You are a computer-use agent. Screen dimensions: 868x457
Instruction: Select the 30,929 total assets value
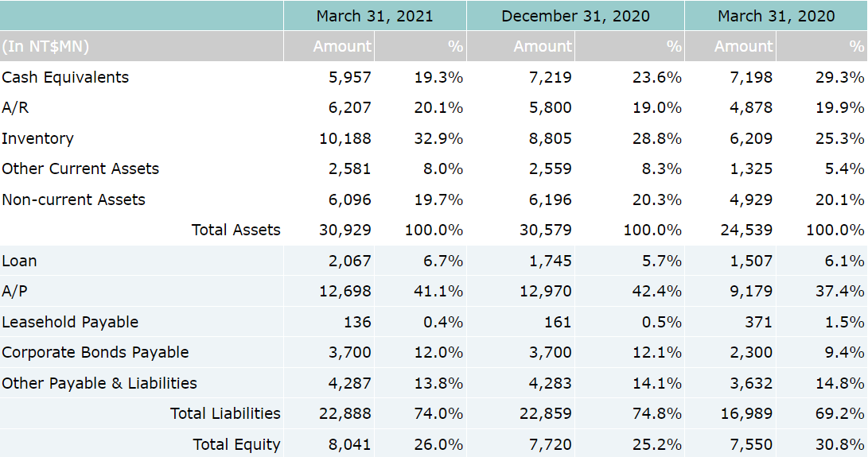(x=344, y=230)
